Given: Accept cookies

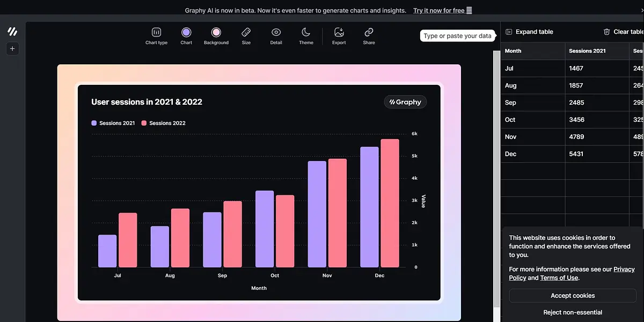Looking at the screenshot, I should pyautogui.click(x=573, y=296).
